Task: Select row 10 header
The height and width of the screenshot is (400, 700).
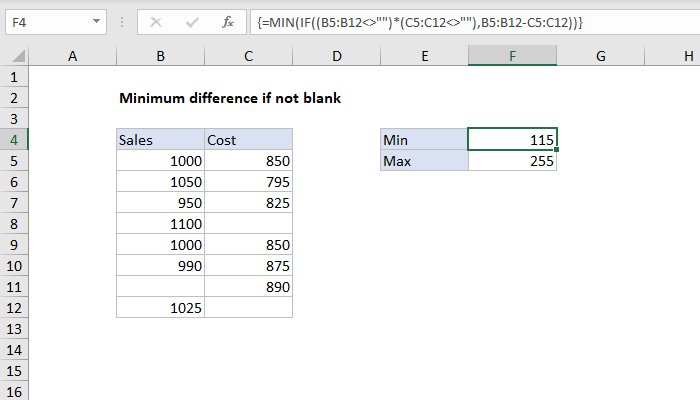Action: click(x=14, y=266)
